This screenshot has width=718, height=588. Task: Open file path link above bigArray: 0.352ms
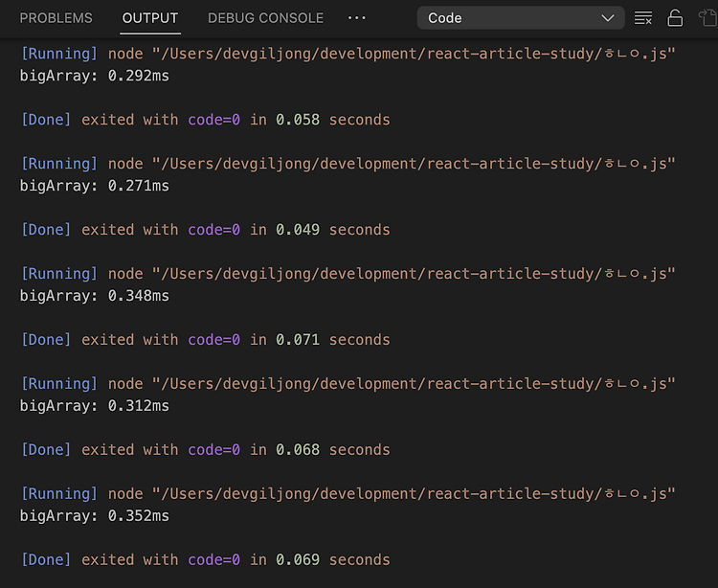click(x=414, y=493)
